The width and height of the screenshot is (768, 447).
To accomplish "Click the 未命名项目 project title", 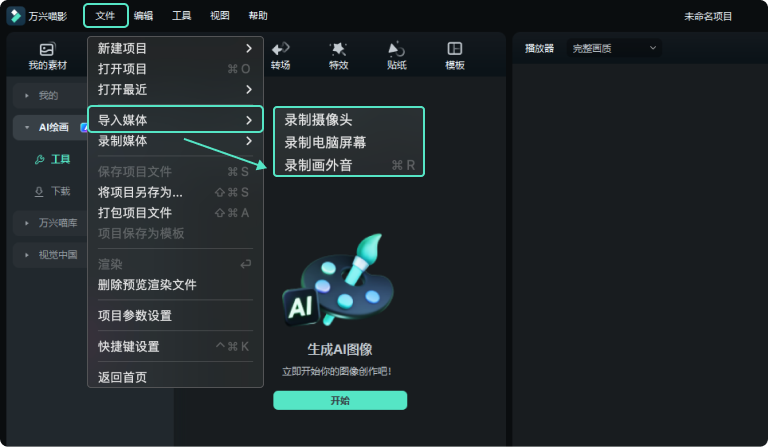I will point(708,17).
